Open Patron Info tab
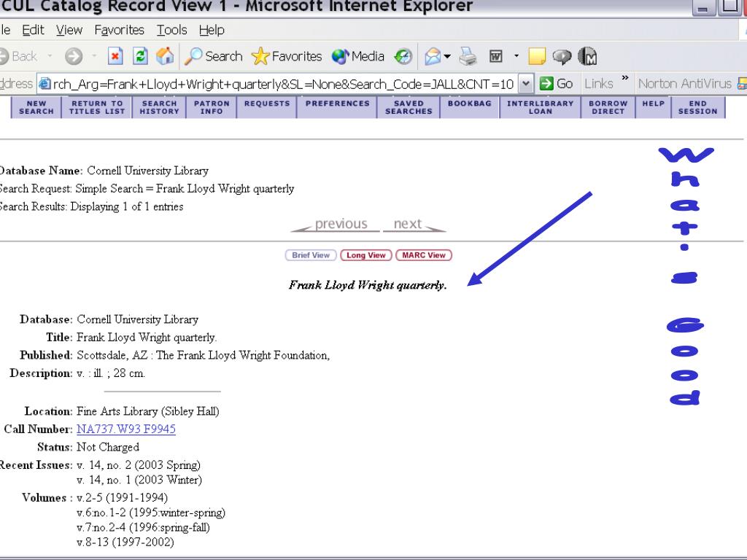This screenshot has width=747, height=560. point(212,107)
